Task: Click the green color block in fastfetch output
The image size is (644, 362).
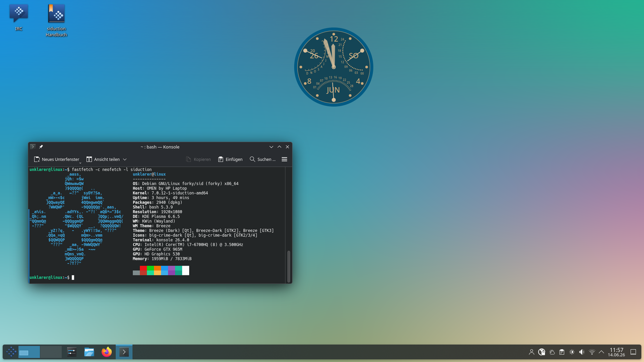Action: pyautogui.click(x=150, y=270)
